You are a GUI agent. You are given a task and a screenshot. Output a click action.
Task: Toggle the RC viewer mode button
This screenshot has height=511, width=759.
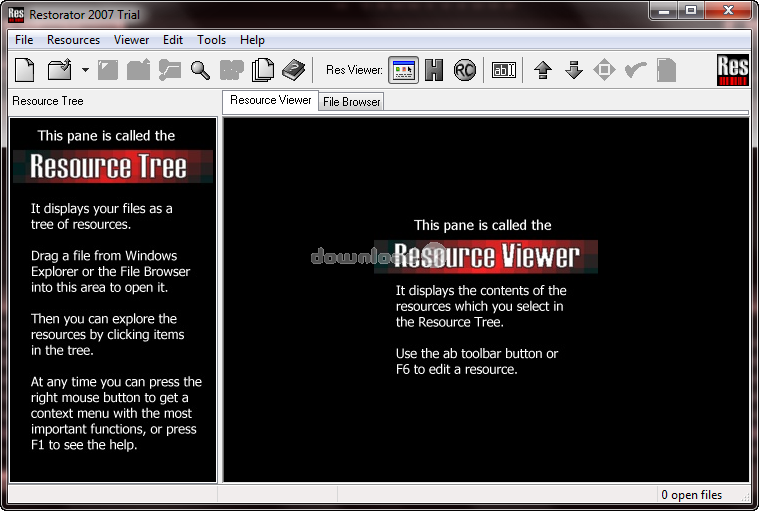[465, 70]
